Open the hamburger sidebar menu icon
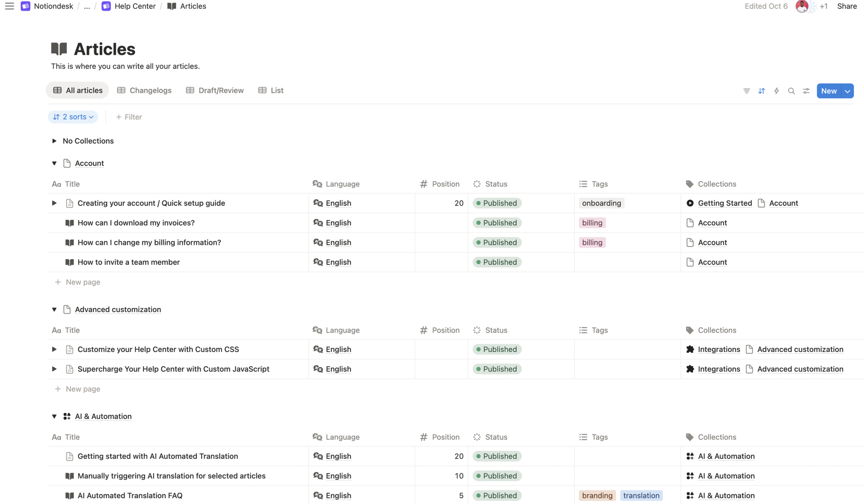Screen dimensions: 864x504 tap(9, 6)
